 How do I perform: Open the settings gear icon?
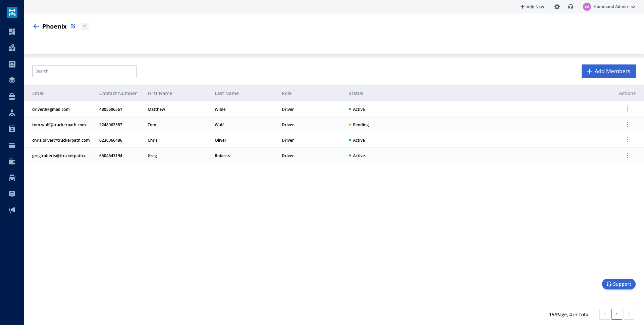pyautogui.click(x=557, y=7)
